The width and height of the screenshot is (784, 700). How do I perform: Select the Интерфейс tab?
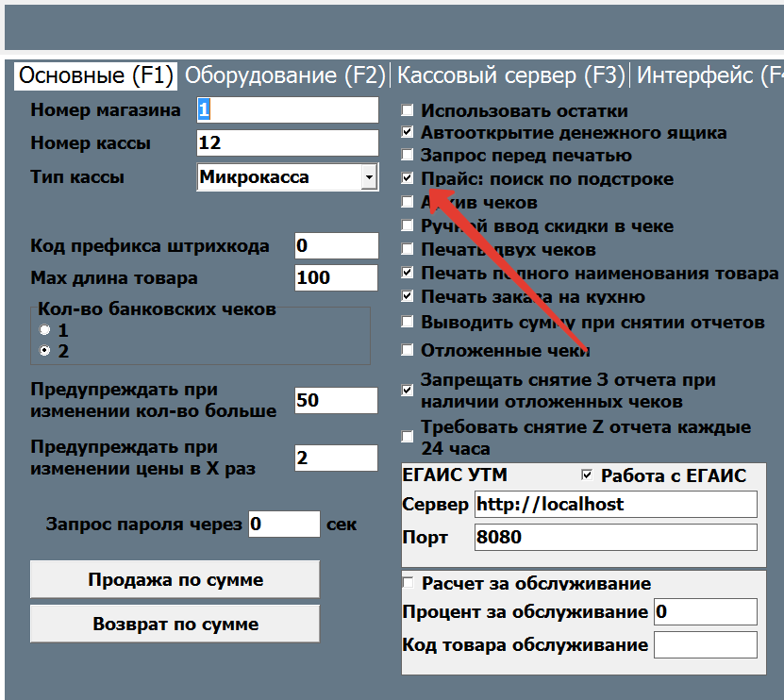tap(709, 75)
